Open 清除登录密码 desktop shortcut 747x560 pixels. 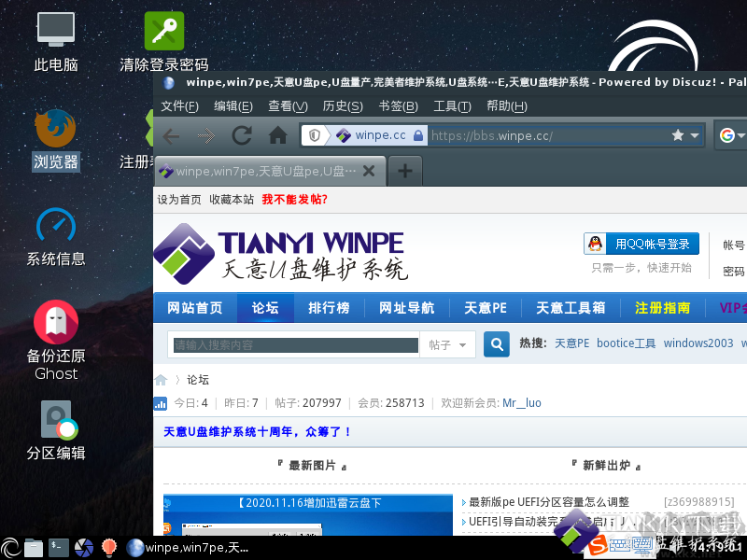click(163, 31)
